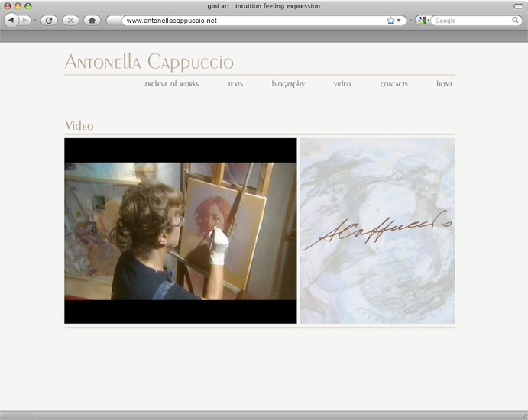Click the macOS green zoom button

28,6
